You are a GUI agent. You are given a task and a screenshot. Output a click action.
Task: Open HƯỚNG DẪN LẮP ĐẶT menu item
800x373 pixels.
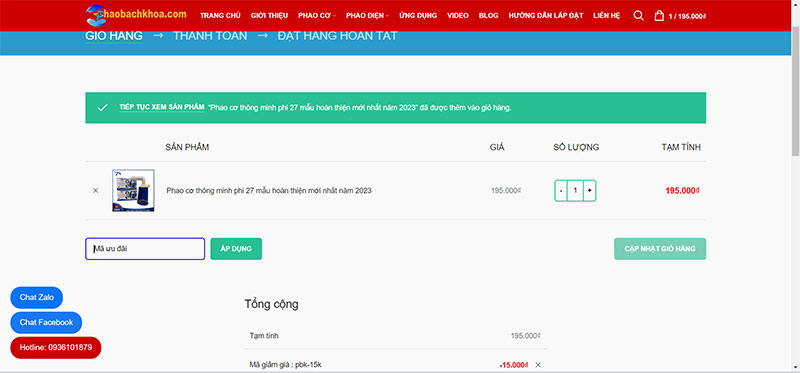546,15
